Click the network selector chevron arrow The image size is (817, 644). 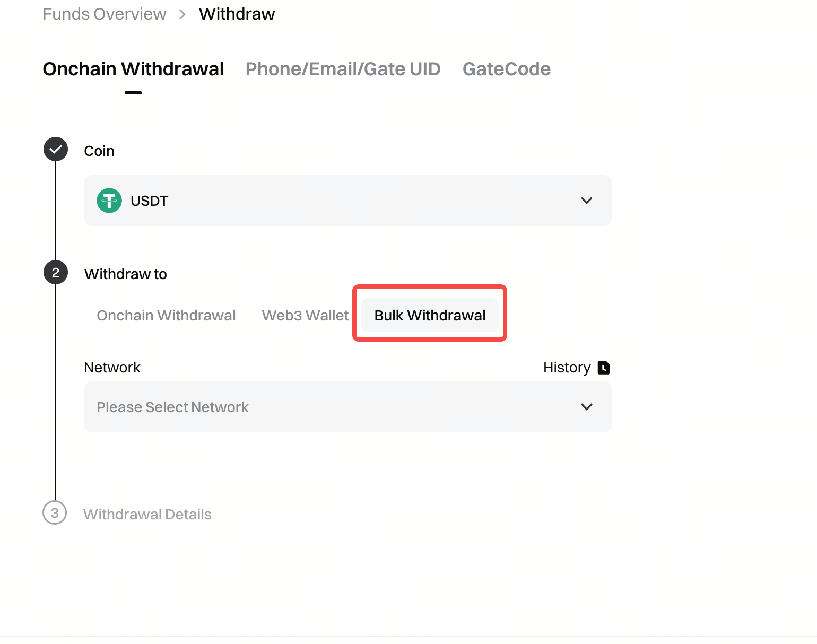click(586, 407)
